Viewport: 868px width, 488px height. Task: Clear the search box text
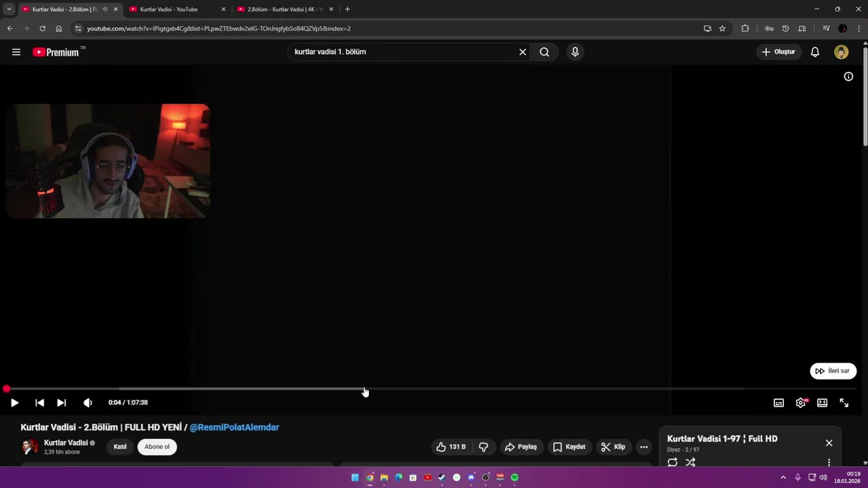(x=522, y=52)
